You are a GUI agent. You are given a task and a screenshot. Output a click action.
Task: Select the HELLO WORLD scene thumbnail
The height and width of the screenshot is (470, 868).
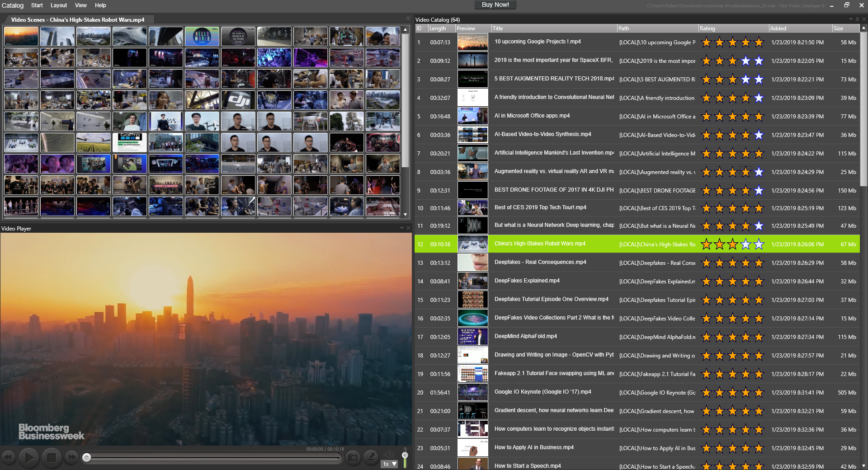[x=202, y=37]
